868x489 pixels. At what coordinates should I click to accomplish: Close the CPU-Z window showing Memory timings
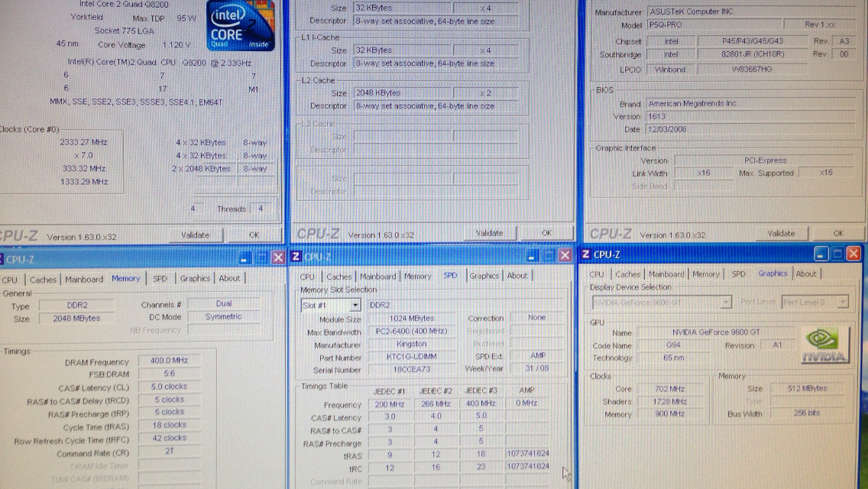[x=278, y=257]
